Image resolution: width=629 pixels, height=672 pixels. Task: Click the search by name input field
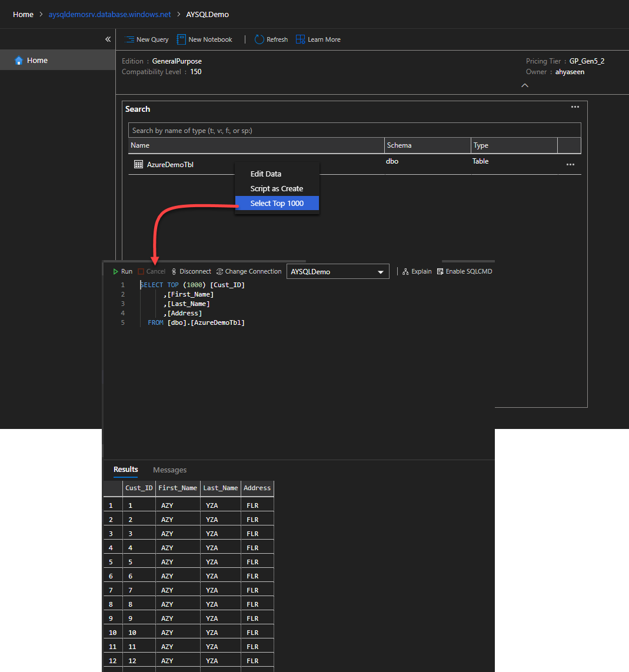tap(354, 131)
